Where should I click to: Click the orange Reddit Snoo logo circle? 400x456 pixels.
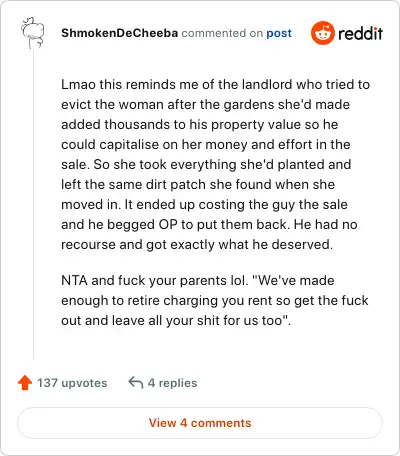click(322, 33)
